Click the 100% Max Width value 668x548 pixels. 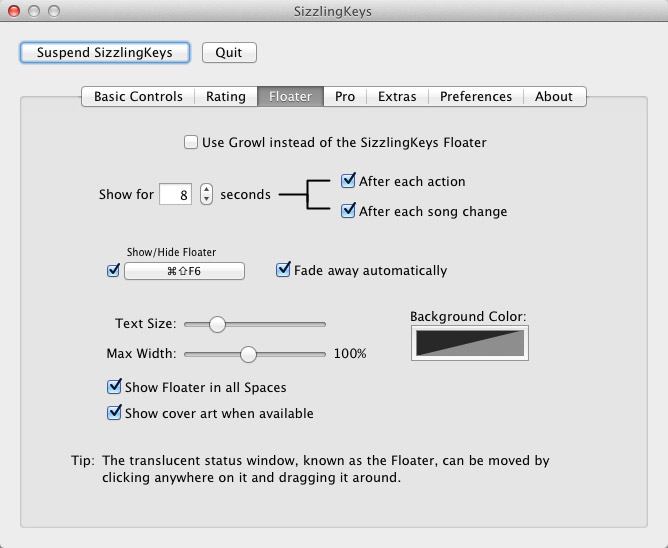tap(350, 354)
